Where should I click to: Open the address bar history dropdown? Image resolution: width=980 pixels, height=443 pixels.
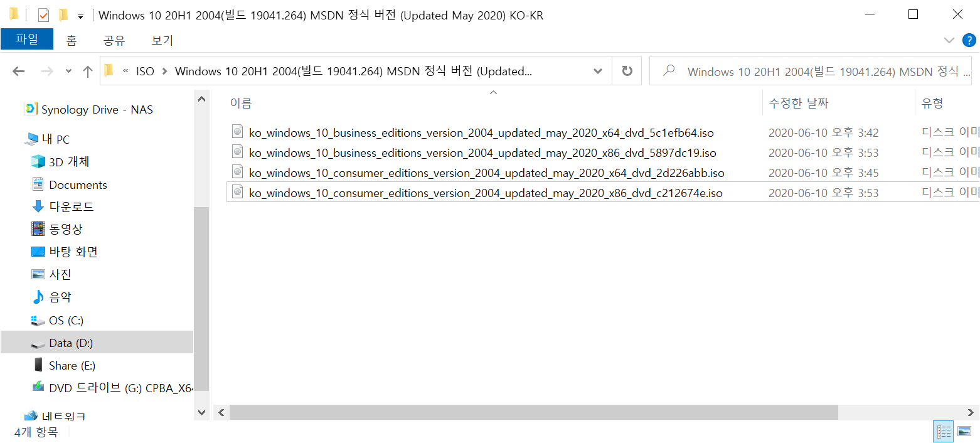[598, 71]
